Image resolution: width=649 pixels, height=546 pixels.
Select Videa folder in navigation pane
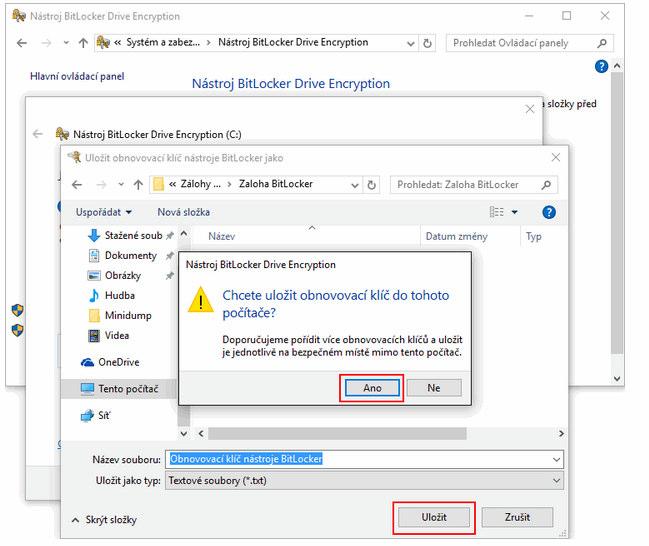coord(117,335)
